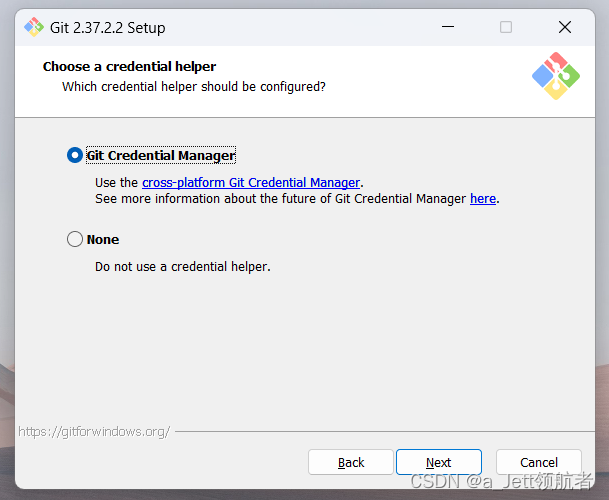Select the None radio button
The height and width of the screenshot is (500, 609).
point(75,239)
